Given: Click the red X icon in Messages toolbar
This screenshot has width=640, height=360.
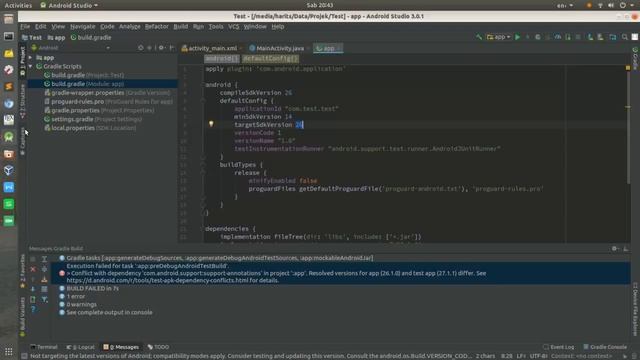Looking at the screenshot, I should tap(33, 269).
